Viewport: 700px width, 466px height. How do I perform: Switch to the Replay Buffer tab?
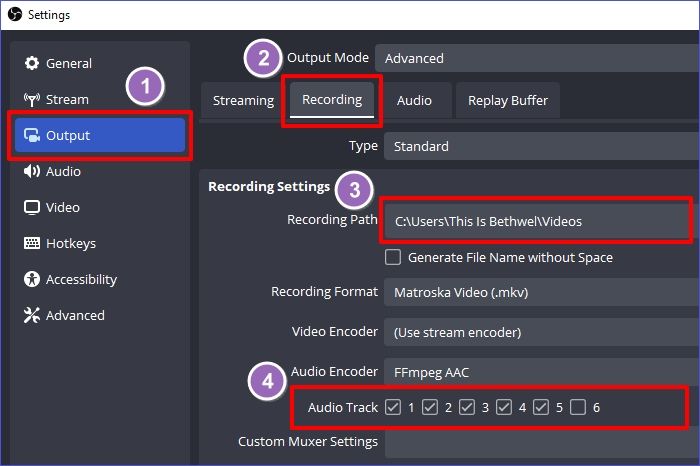tap(509, 100)
